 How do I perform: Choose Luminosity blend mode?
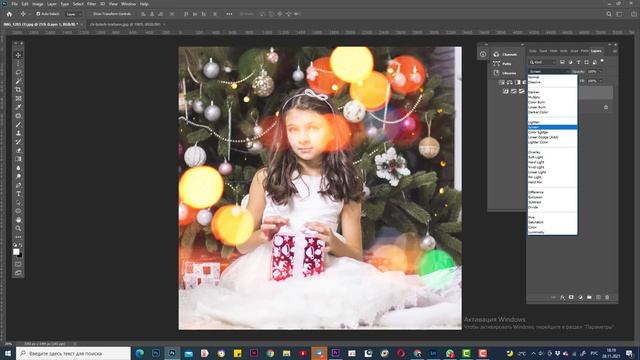click(x=536, y=232)
